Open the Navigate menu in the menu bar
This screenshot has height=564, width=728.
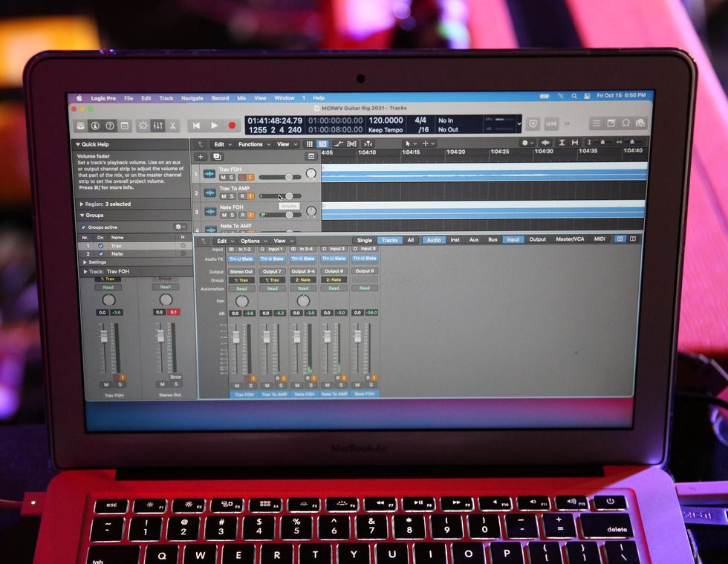pos(192,99)
